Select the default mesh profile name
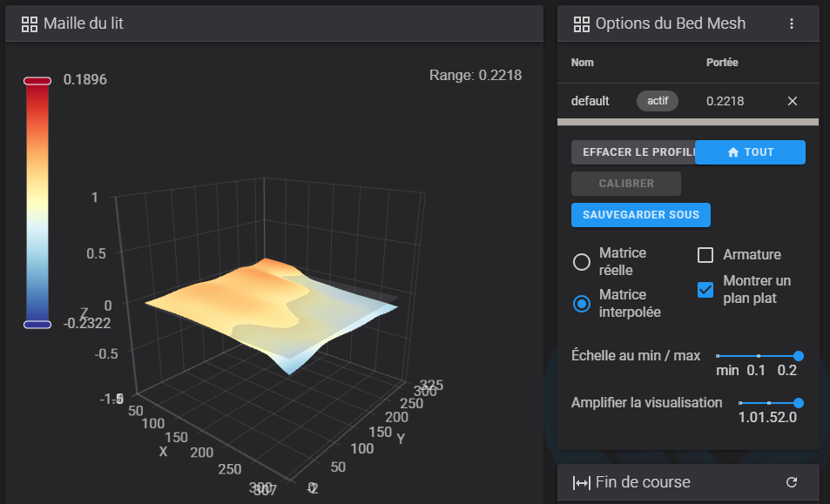 590,101
